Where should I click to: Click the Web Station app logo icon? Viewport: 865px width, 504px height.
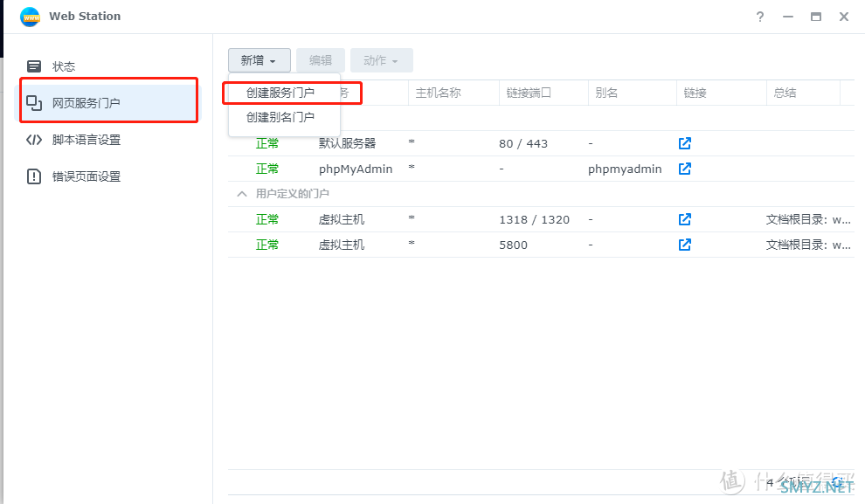[30, 17]
